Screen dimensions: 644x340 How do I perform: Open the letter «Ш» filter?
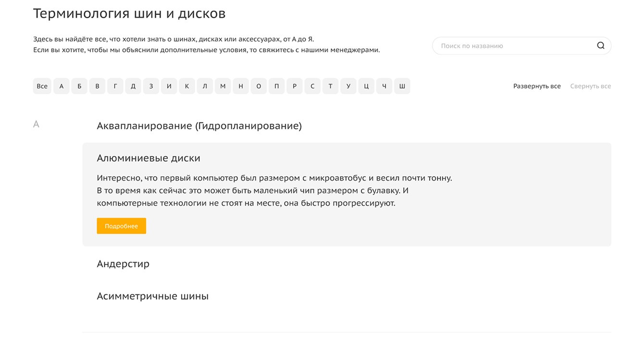[402, 86]
